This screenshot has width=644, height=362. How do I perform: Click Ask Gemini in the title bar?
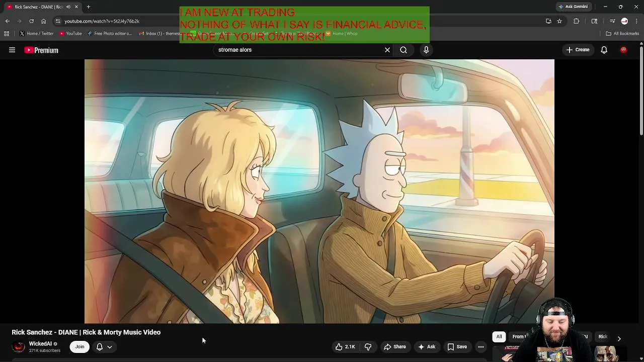coord(573,7)
